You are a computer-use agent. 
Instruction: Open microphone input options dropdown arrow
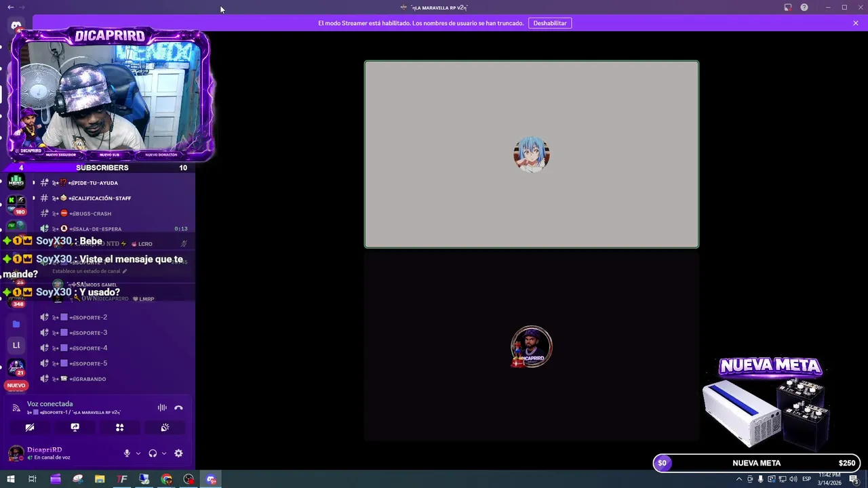point(138,453)
